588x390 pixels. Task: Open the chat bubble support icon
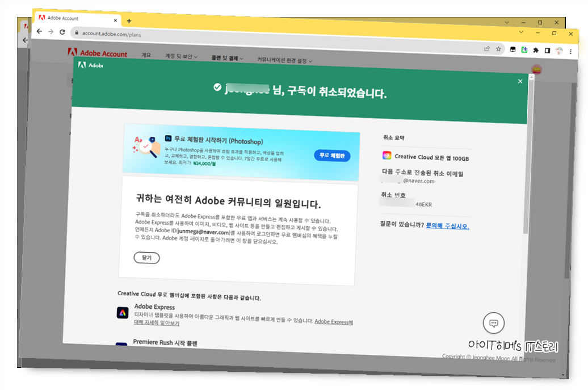click(x=494, y=323)
